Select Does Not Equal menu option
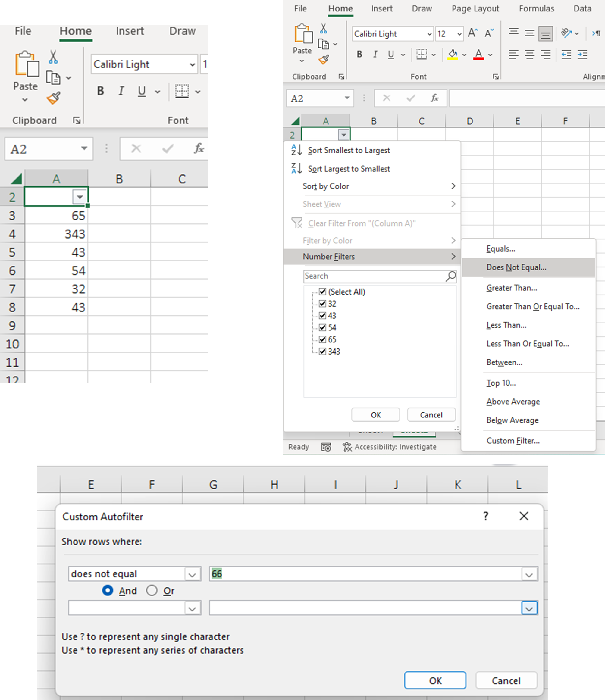This screenshot has height=700, width=605. [x=516, y=267]
